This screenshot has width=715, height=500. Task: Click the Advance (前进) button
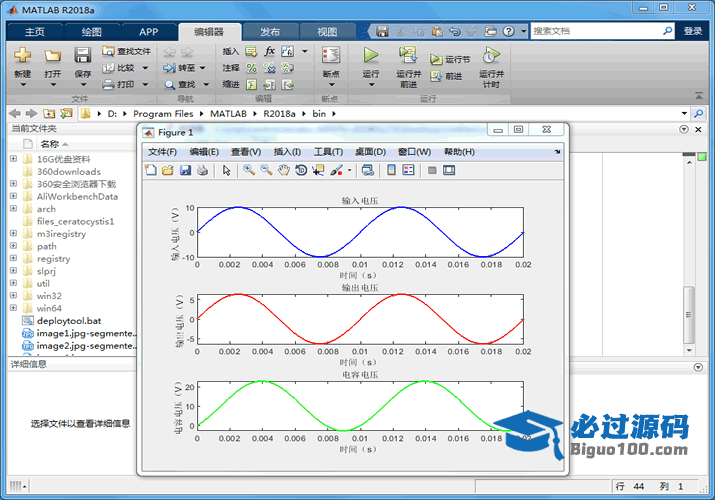pyautogui.click(x=446, y=76)
